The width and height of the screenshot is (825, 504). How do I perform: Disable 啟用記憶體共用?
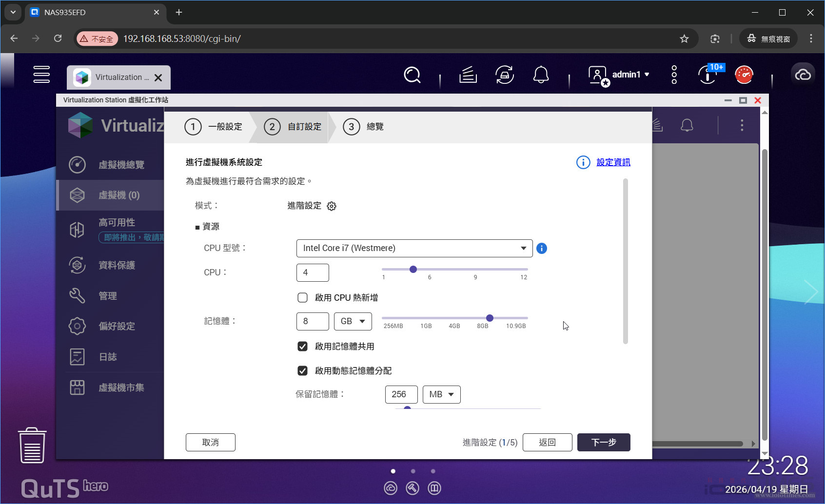click(302, 346)
